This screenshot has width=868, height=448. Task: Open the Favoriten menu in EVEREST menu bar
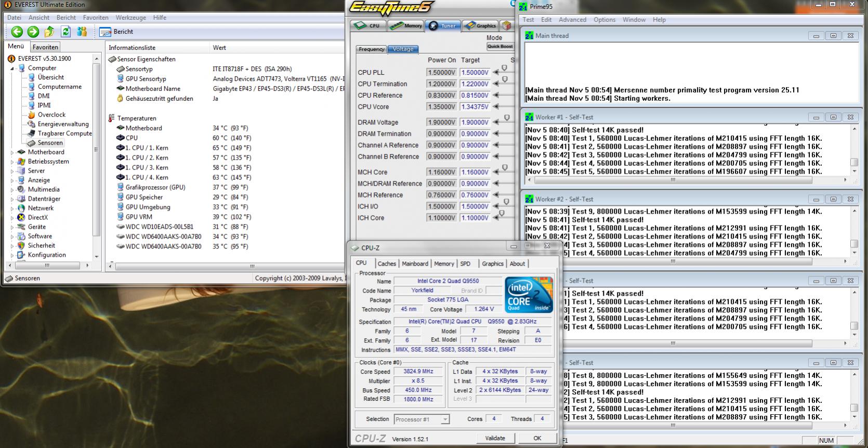[x=96, y=17]
